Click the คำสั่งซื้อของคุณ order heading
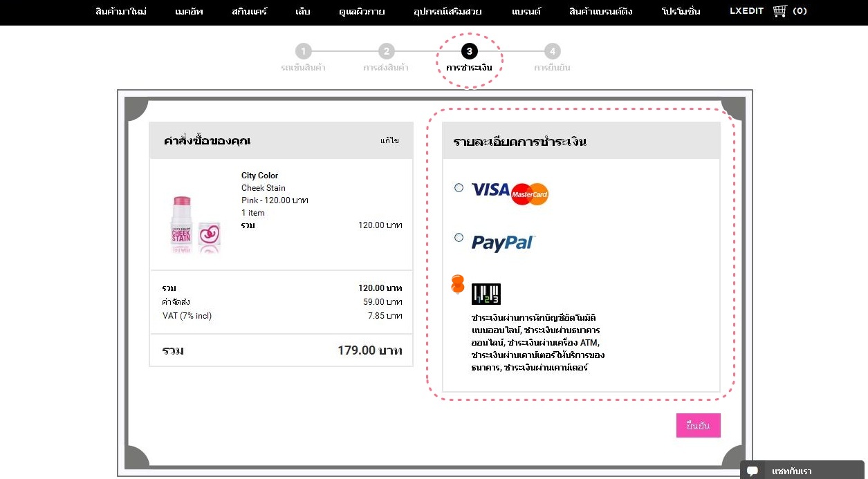The image size is (868, 479). (207, 141)
